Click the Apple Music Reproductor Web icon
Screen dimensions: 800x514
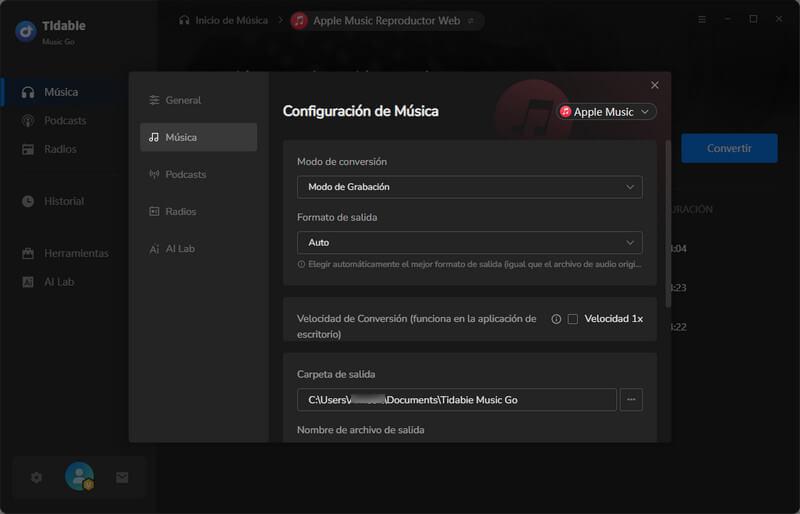[x=299, y=20]
